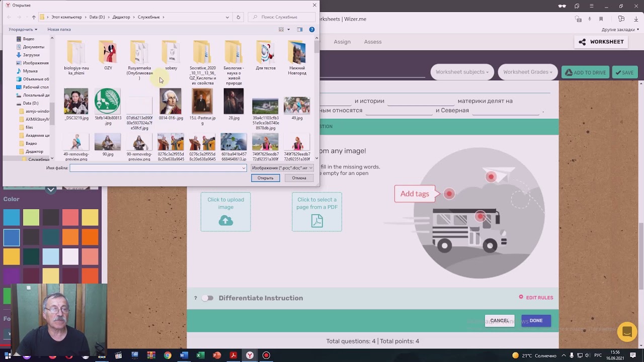This screenshot has height=362, width=644.
Task: Open the Rusyarmarka folder
Action: click(139, 60)
